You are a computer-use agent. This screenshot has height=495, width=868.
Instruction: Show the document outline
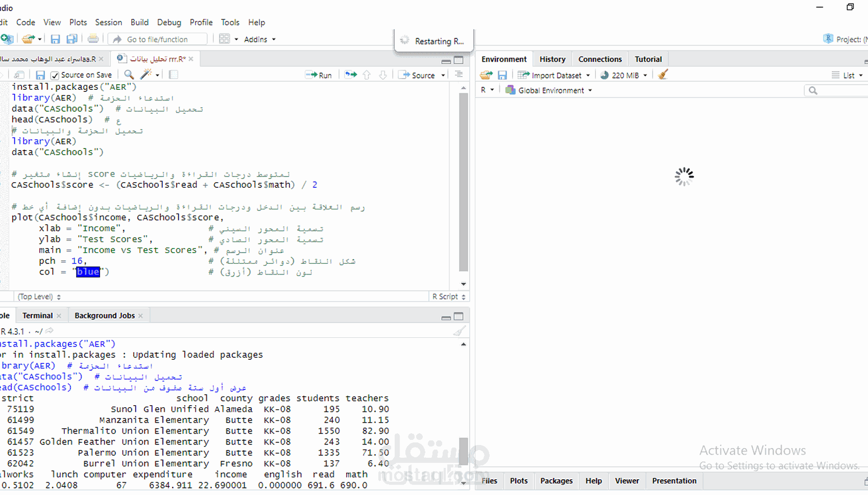coord(459,75)
